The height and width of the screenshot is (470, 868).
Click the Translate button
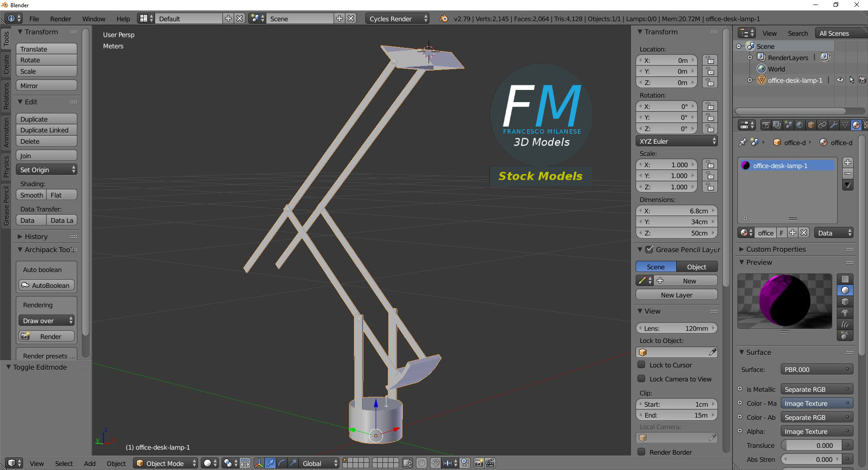pyautogui.click(x=47, y=49)
